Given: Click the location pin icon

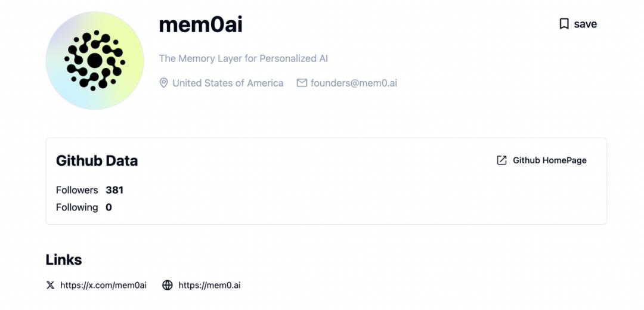Looking at the screenshot, I should (x=163, y=83).
